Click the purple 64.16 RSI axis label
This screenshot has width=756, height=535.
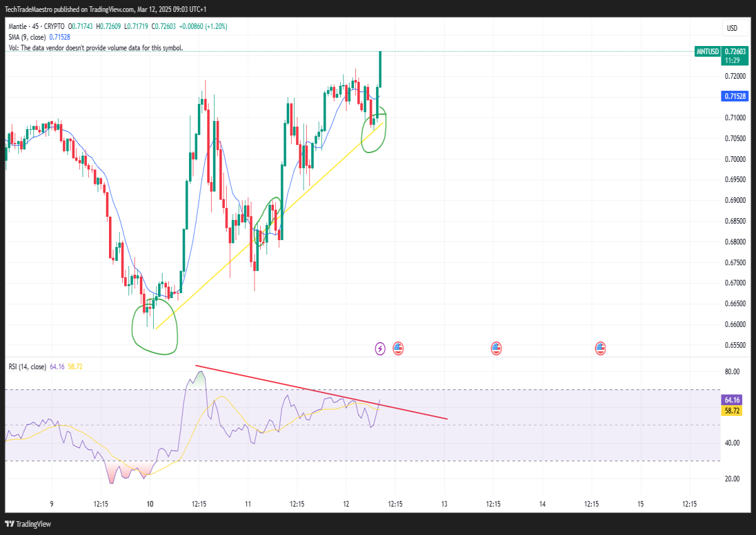point(731,400)
